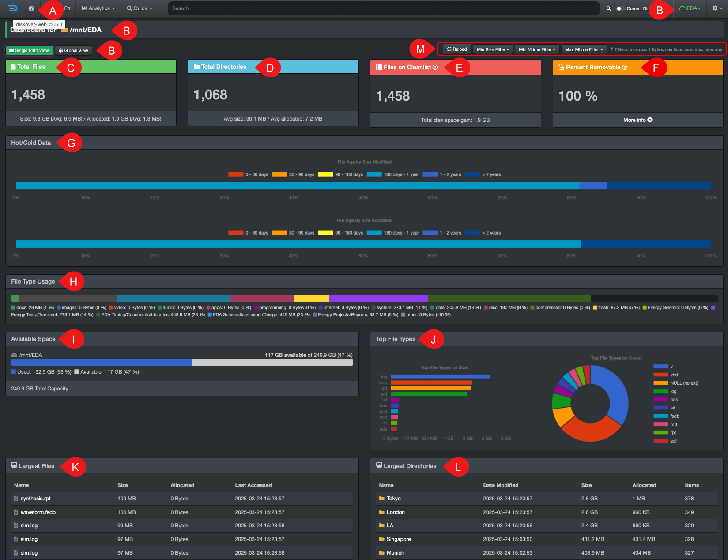Click the file icon beside the 99 MB sim.log
Screen dimensions: 728x560
(x=16, y=526)
